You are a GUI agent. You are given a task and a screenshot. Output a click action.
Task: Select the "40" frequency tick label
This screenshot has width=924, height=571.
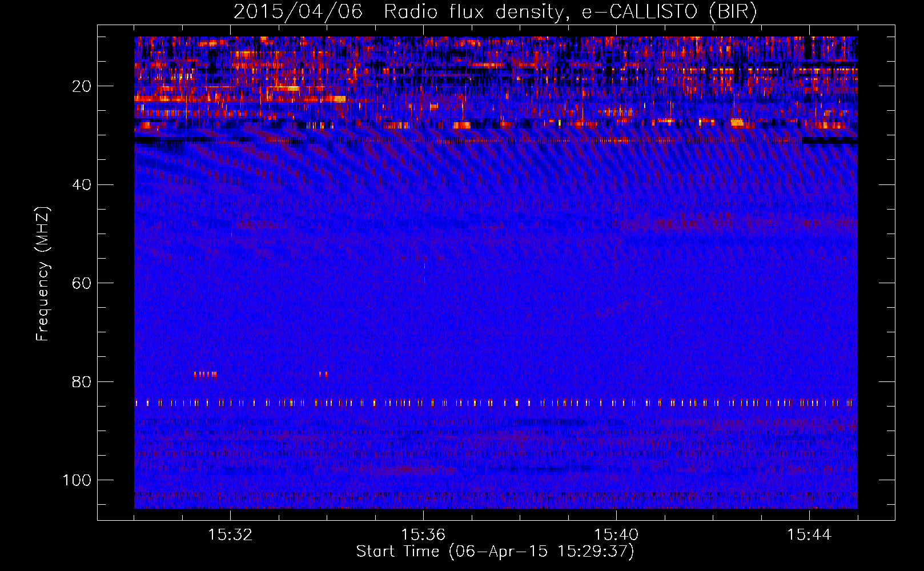pyautogui.click(x=82, y=184)
